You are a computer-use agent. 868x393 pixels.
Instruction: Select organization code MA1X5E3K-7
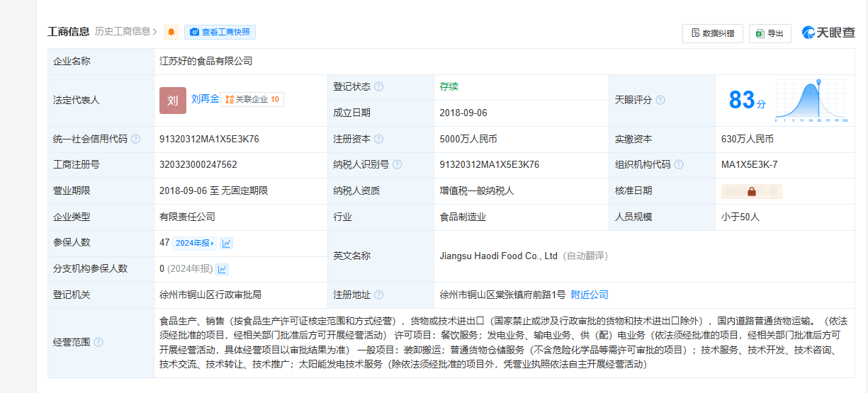pyautogui.click(x=750, y=165)
